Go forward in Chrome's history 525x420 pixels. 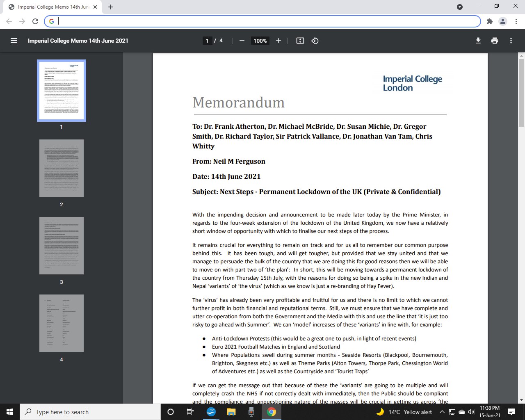(22, 21)
